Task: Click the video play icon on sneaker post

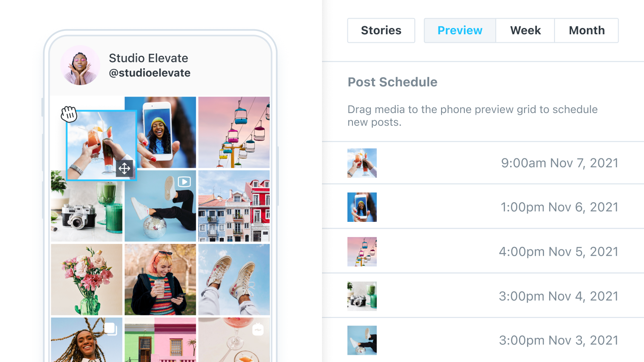Action: [184, 182]
